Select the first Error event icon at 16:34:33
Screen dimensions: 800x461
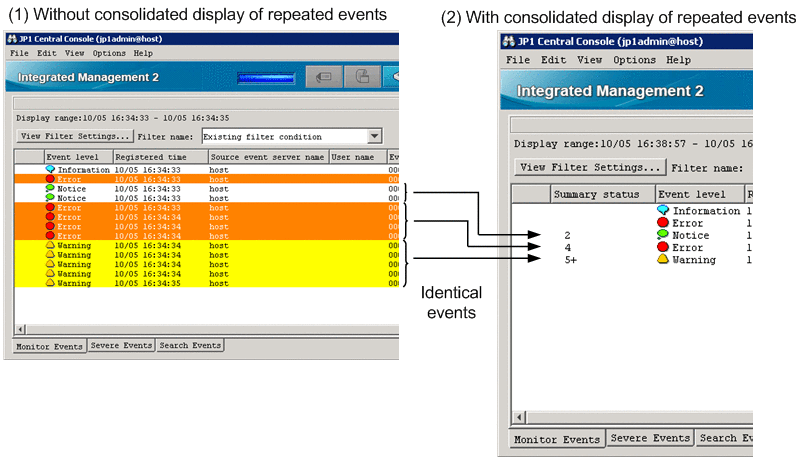pos(50,179)
